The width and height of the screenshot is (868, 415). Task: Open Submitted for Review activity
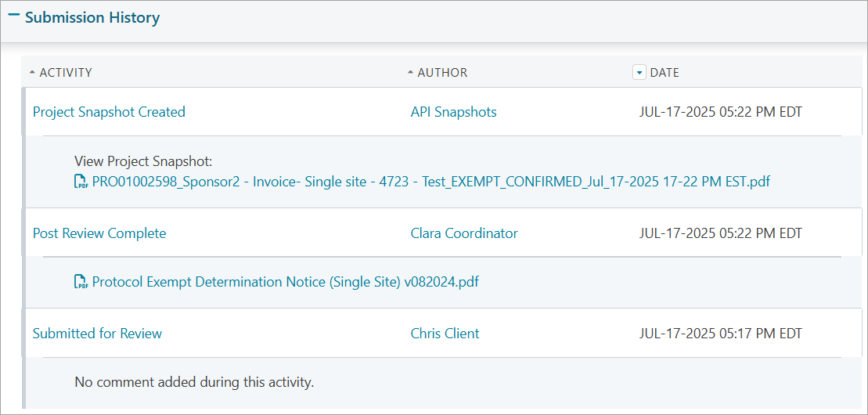coord(97,334)
